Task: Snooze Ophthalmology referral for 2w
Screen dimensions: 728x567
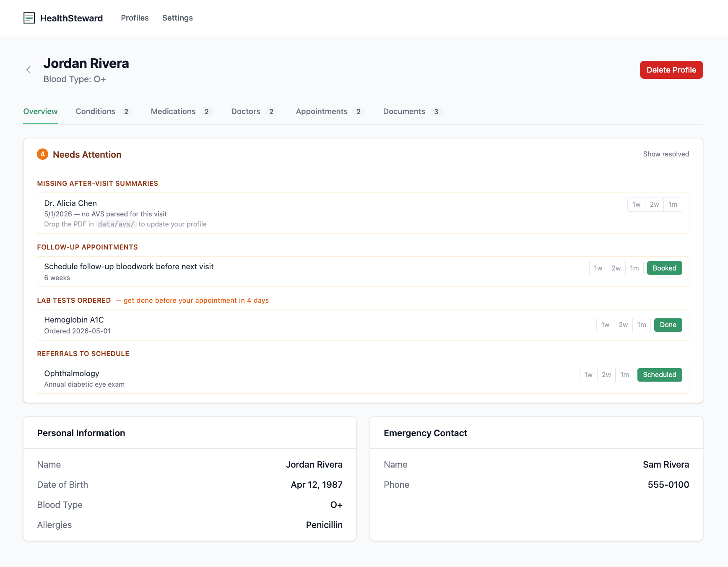Action: click(x=606, y=375)
